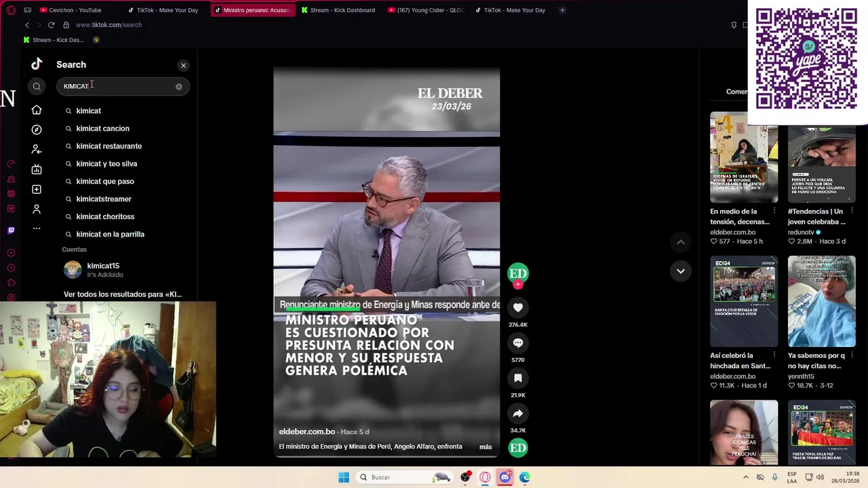Follow El Deber with the red plus badge
868x488 pixels.
tap(518, 285)
